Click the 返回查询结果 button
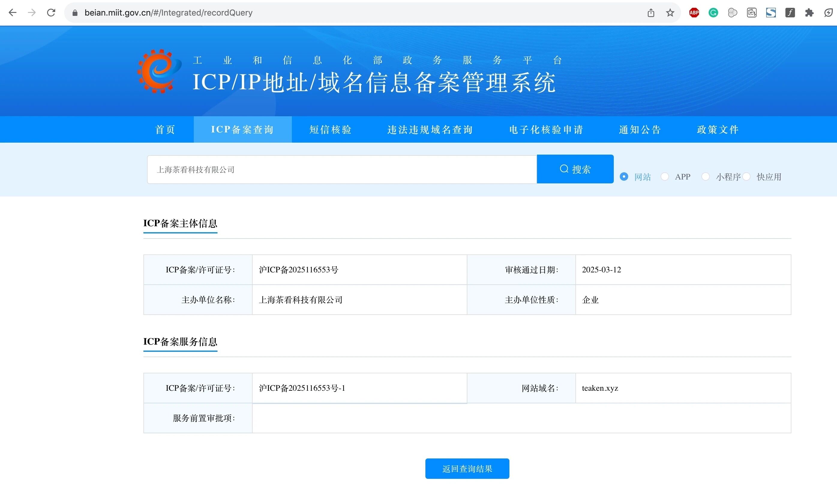The height and width of the screenshot is (504, 837). point(467,468)
